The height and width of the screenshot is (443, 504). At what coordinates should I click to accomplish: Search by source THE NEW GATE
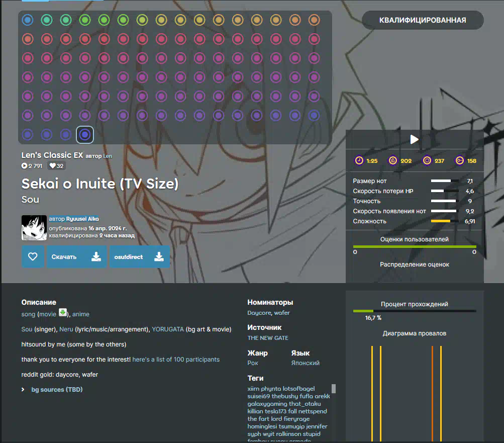point(268,338)
